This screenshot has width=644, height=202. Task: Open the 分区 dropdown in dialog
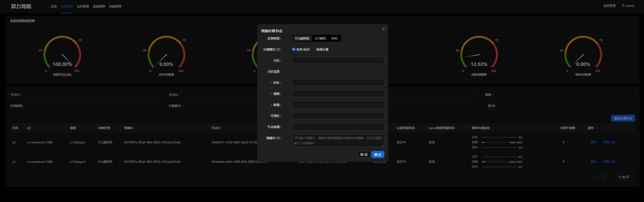pos(338,60)
